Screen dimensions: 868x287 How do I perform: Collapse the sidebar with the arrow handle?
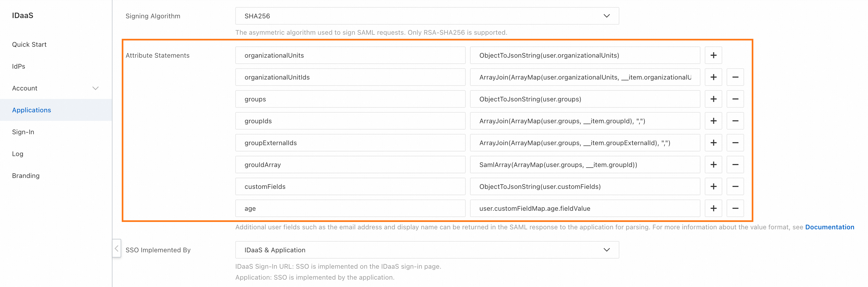(117, 248)
